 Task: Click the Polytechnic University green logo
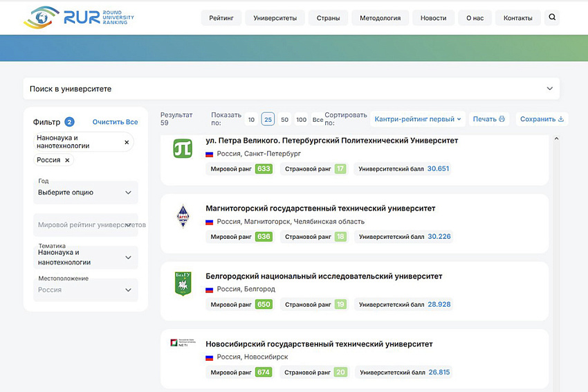pos(181,148)
